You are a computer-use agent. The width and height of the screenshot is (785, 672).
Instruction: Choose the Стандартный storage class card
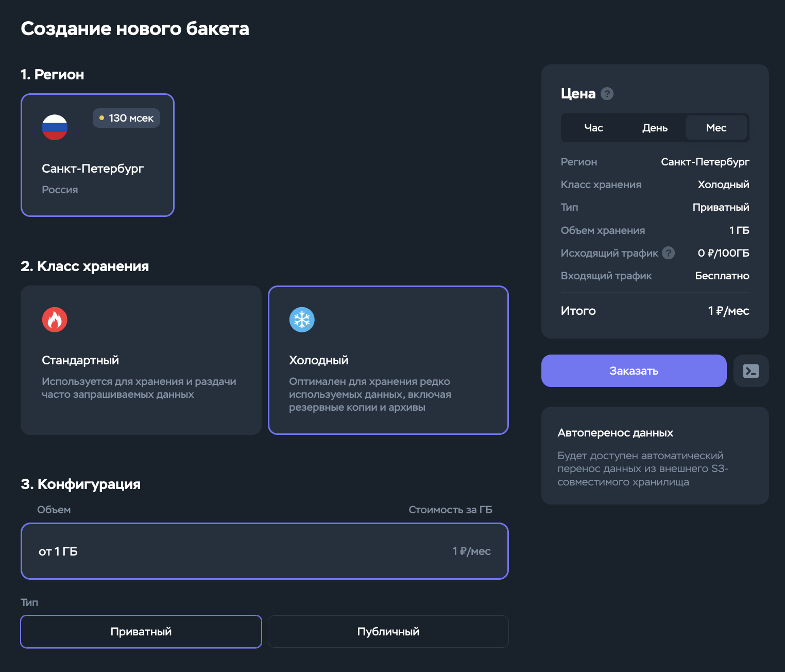141,360
